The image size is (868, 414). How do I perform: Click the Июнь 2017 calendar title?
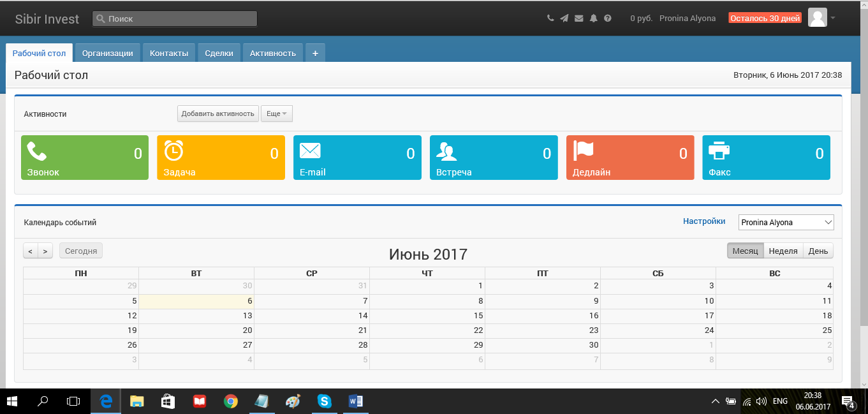[x=428, y=254]
